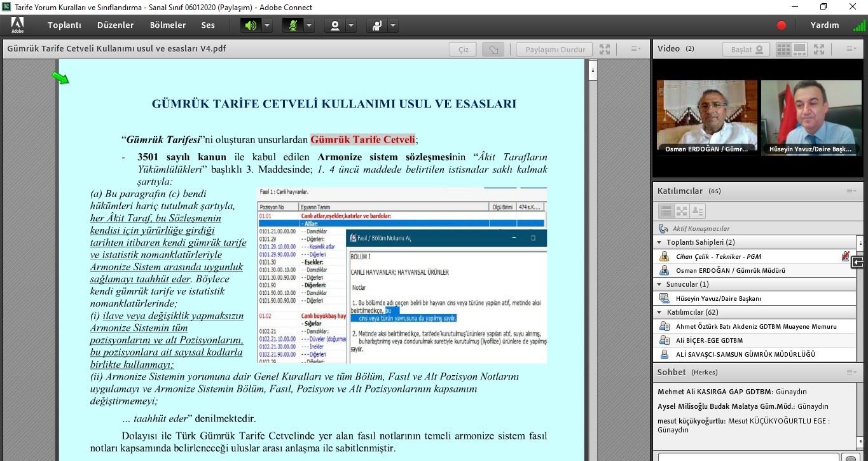Open the speaker options dropdown arrow
This screenshot has height=461, width=868.
(x=267, y=25)
